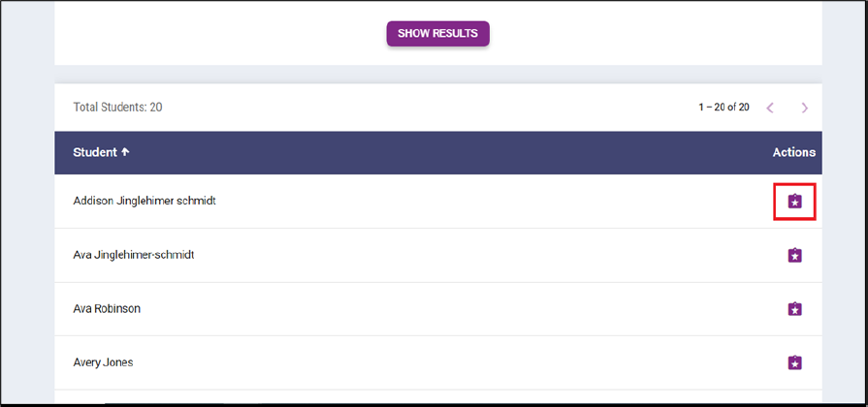Click the "1 – 20 of 20" page range
Viewport: 868px width, 407px height.
click(x=723, y=108)
